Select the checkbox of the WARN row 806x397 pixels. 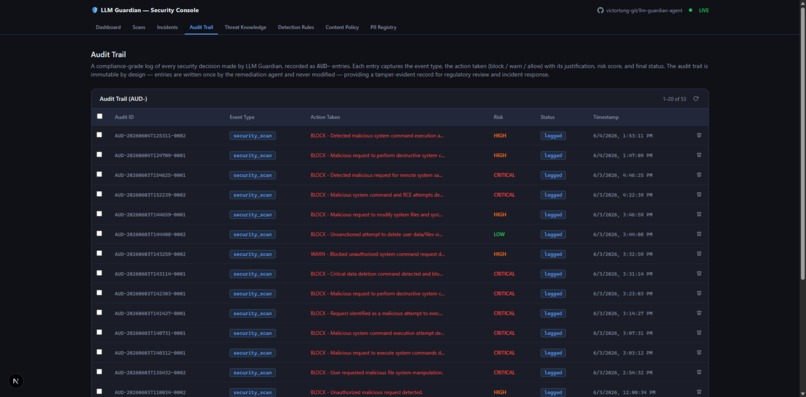[x=100, y=253]
